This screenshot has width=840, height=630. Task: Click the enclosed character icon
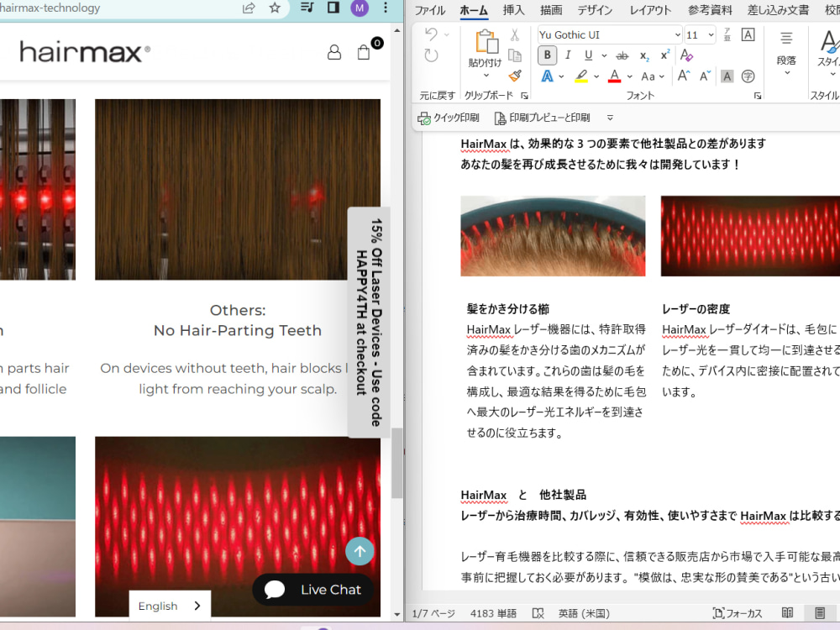pyautogui.click(x=748, y=76)
